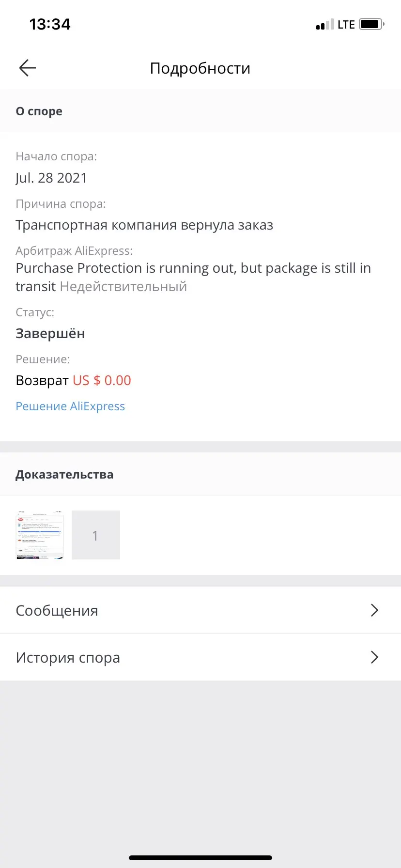Tap the Транспортная компания вернула заказ reason
Screen dimensions: 401x868
144,225
